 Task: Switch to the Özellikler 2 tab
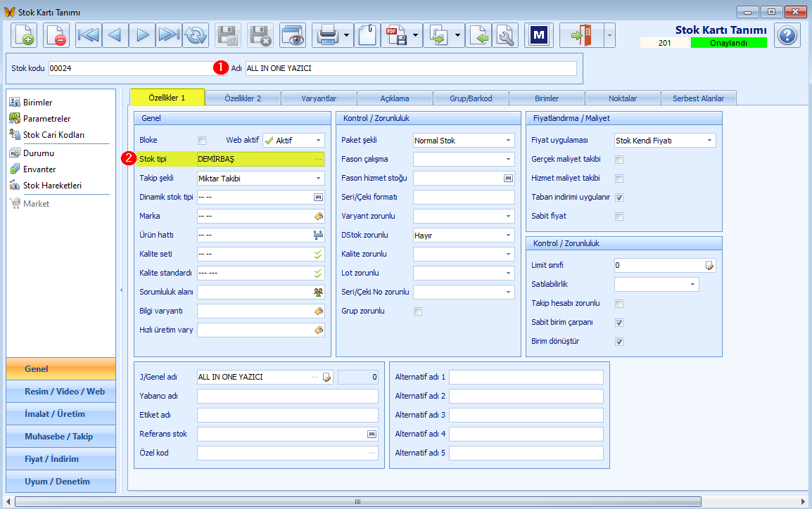243,98
